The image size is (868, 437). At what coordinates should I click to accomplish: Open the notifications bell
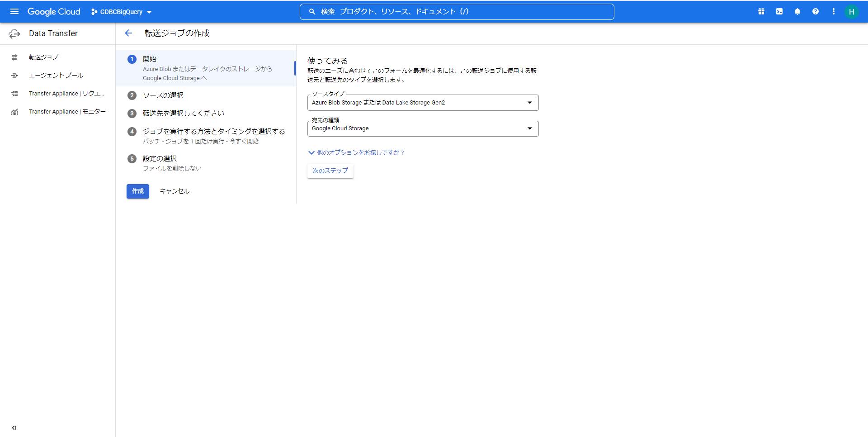797,12
